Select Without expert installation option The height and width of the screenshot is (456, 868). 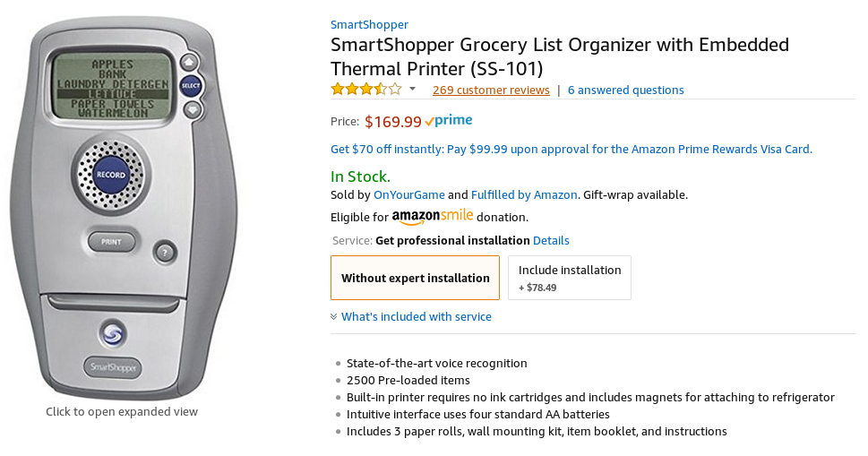click(415, 278)
